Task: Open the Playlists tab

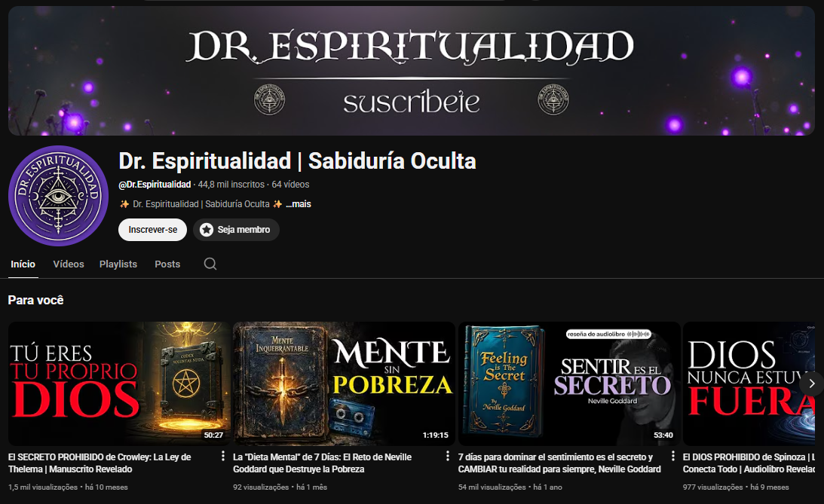Action: pos(118,264)
